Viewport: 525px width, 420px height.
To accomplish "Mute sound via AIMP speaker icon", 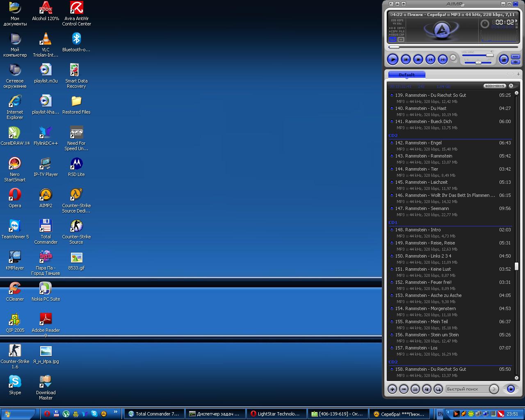I will pyautogui.click(x=492, y=52).
